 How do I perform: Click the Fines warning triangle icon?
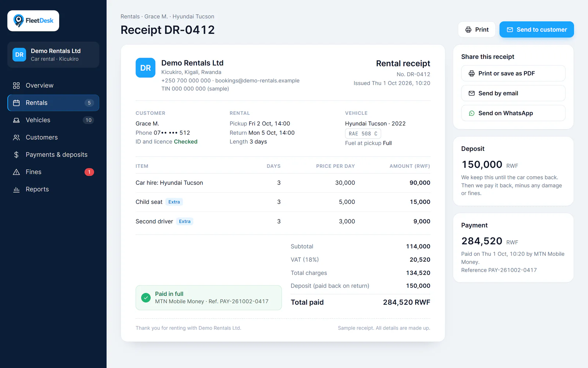click(x=16, y=172)
